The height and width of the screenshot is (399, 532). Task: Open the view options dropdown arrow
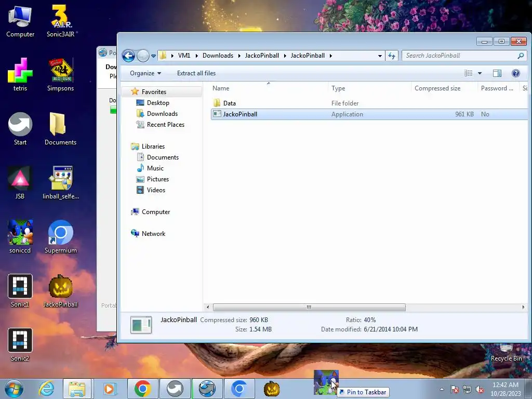point(480,73)
